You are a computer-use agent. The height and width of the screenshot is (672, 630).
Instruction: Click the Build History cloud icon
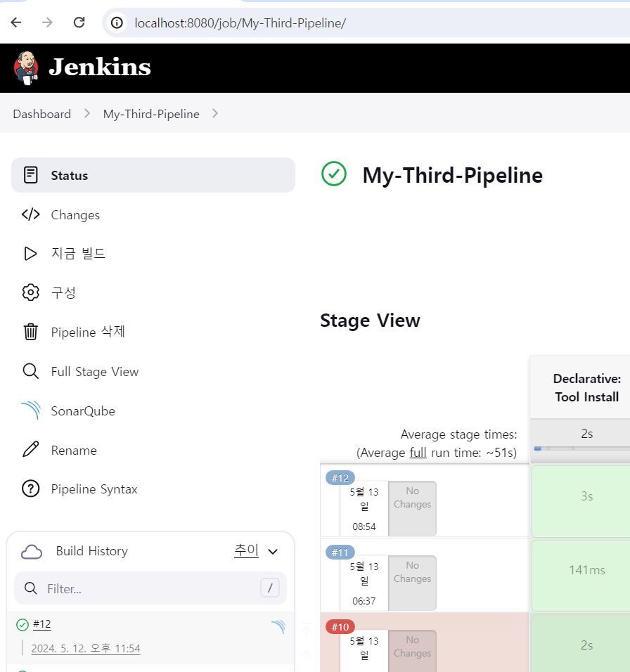tap(32, 552)
